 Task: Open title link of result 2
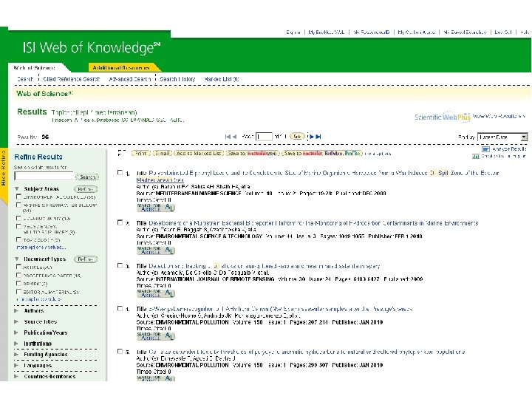313,223
